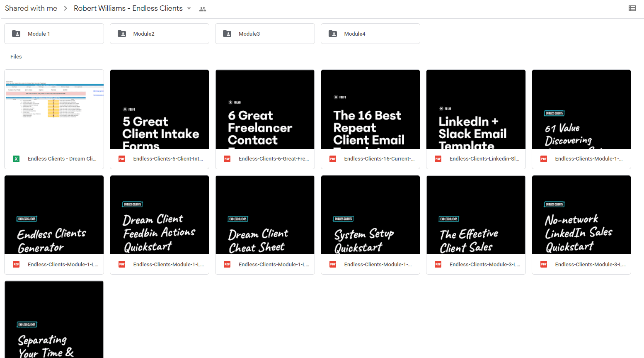Select the file name under the System Setup Quickstart thumbnail
This screenshot has width=644, height=358.
point(378,264)
